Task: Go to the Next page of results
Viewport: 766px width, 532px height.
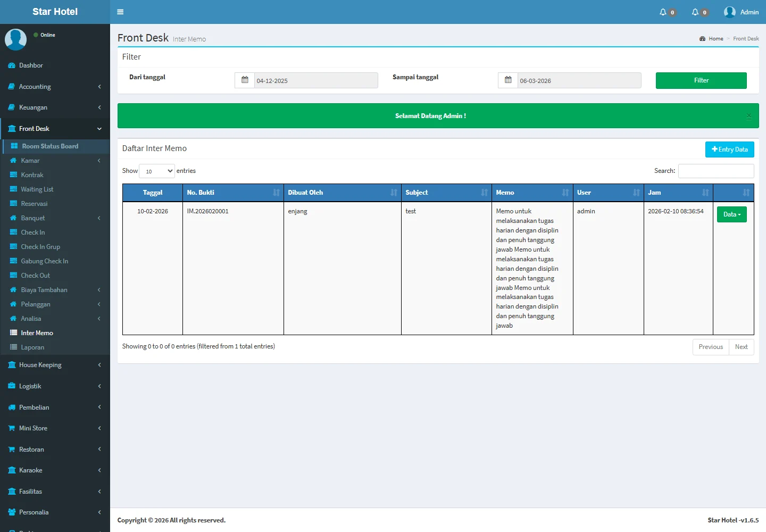Action: coord(741,347)
